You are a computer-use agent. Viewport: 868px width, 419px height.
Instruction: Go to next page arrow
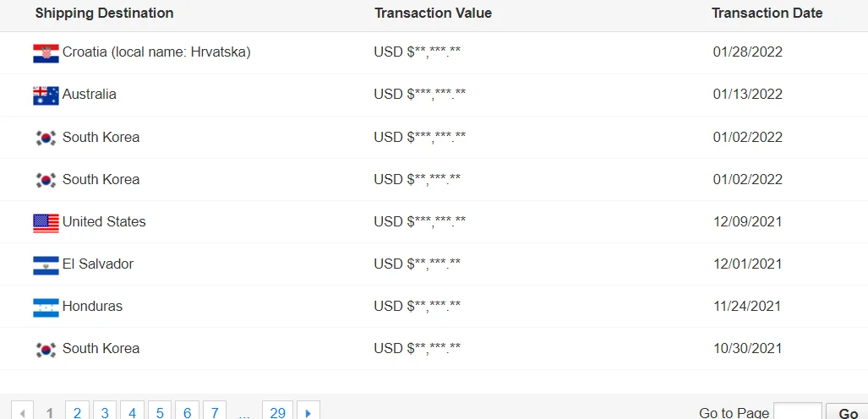pos(308,412)
